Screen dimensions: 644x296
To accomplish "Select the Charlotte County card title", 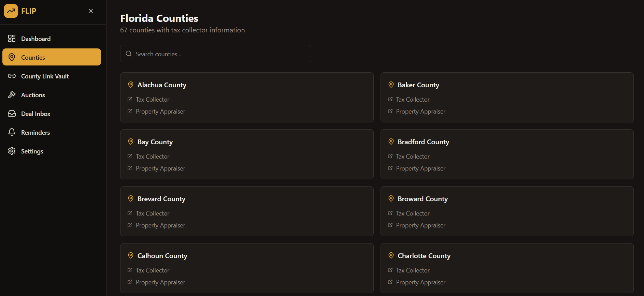I will [424, 256].
